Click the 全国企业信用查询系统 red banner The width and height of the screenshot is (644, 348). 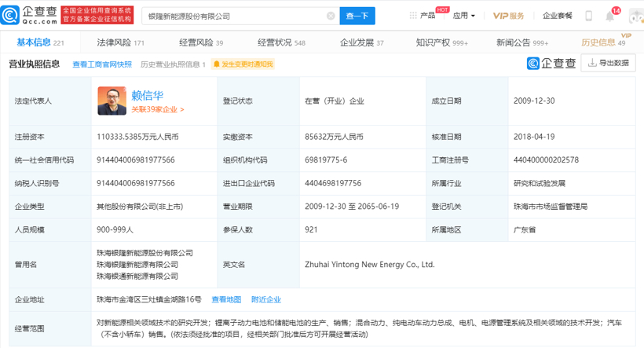tap(97, 15)
